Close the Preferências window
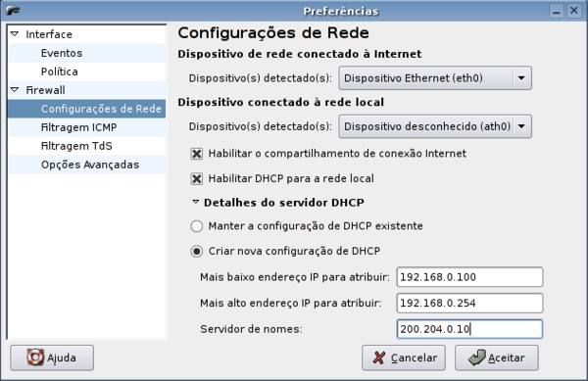This screenshot has height=381, width=588. pos(573,11)
